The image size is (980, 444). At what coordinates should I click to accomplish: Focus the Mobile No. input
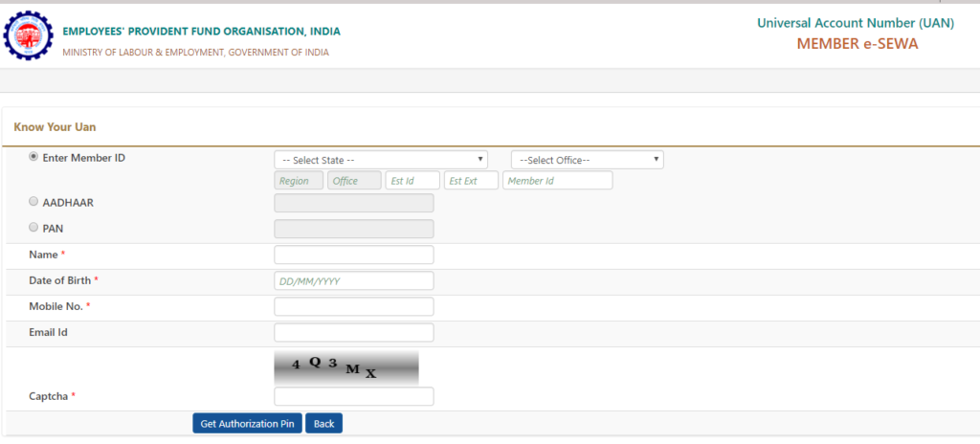pyautogui.click(x=354, y=306)
